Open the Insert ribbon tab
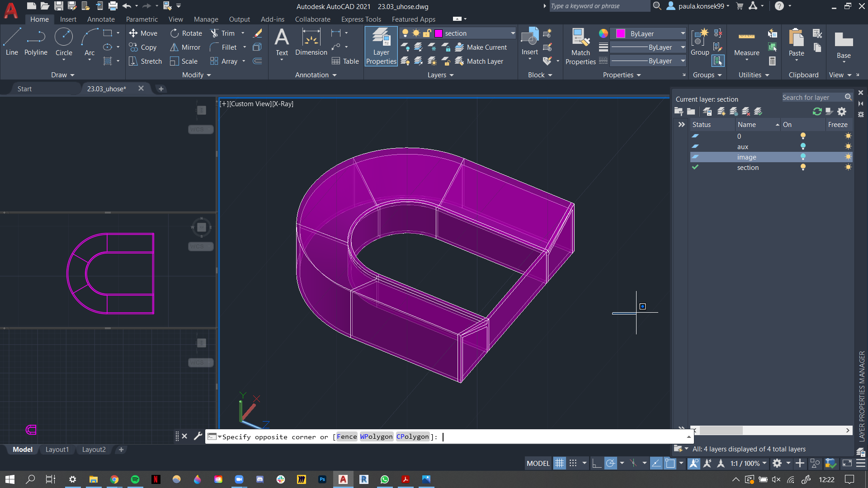Image resolution: width=868 pixels, height=488 pixels. 68,19
